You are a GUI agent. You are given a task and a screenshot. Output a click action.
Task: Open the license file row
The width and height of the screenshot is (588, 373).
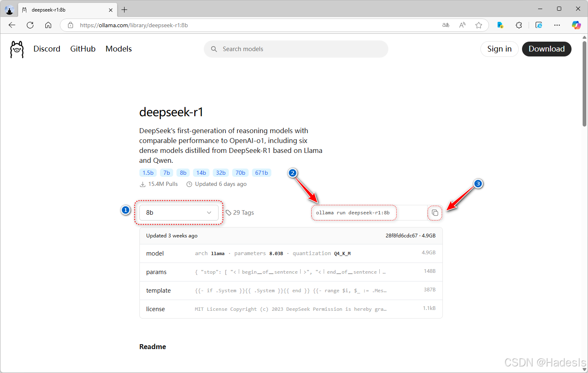(291, 309)
